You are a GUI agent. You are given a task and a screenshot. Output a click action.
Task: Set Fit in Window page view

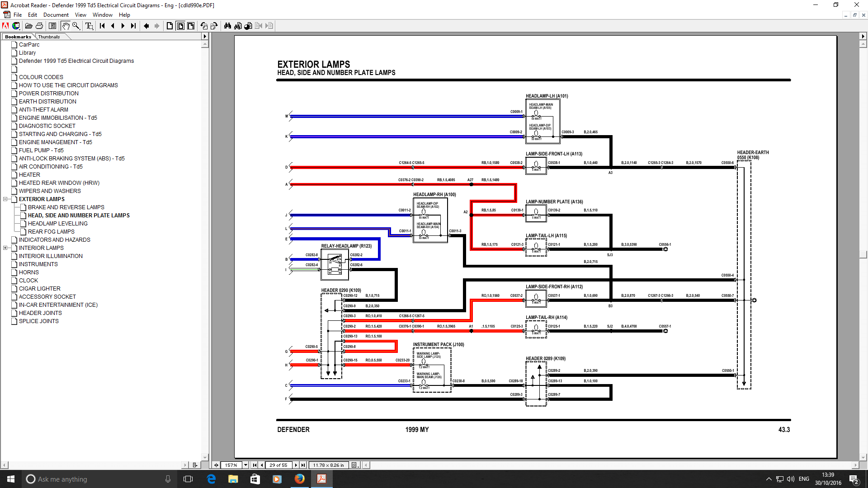[x=180, y=26]
